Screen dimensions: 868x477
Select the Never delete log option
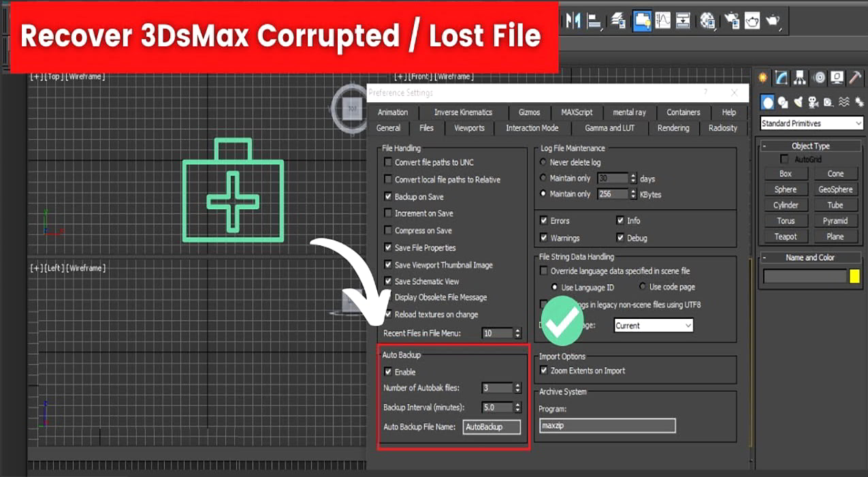(543, 162)
